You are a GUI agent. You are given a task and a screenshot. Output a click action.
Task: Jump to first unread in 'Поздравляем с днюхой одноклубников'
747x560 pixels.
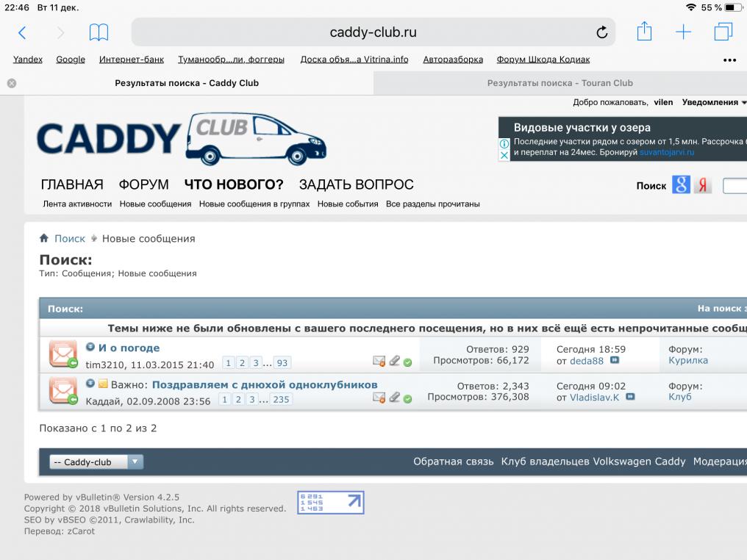point(90,384)
